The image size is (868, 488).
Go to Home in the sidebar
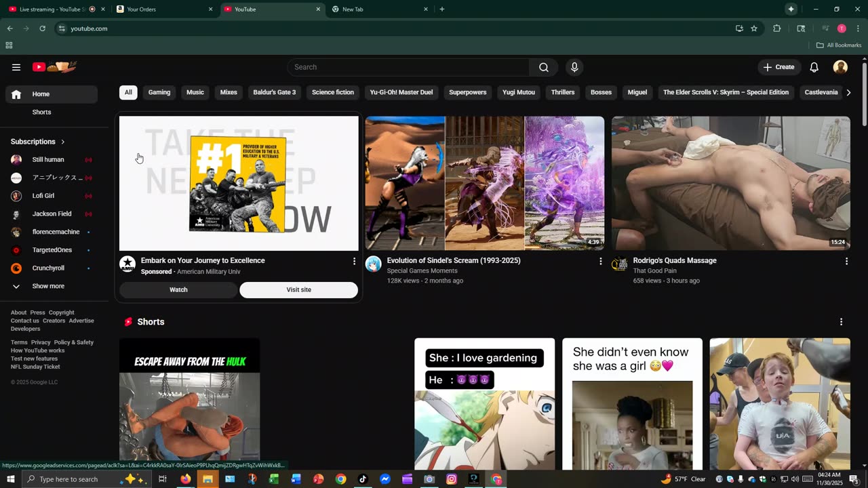click(x=52, y=94)
